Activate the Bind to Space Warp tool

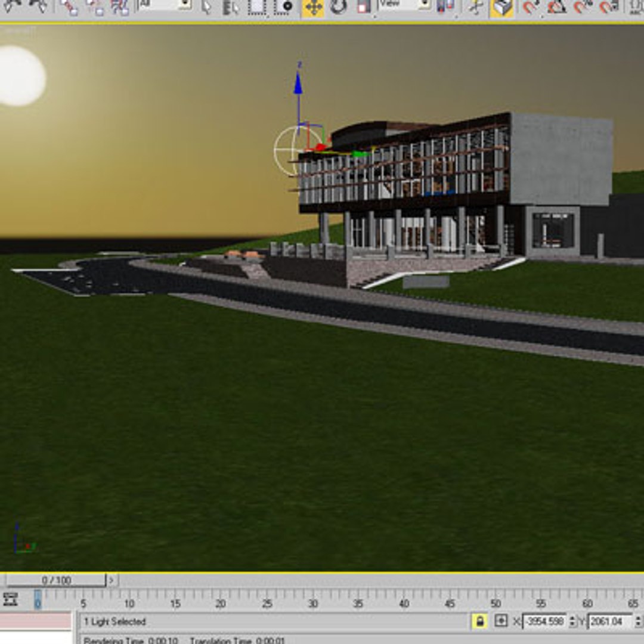click(x=119, y=7)
